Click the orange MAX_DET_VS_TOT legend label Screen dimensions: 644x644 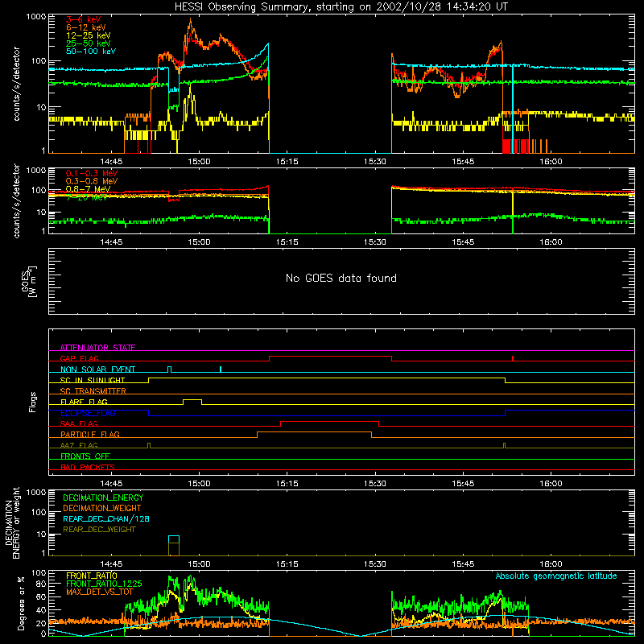click(x=99, y=592)
